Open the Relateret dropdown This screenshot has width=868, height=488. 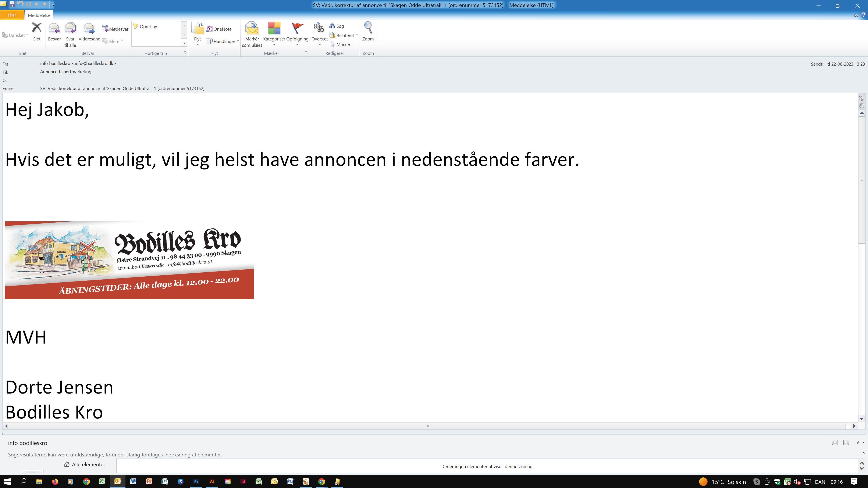356,35
